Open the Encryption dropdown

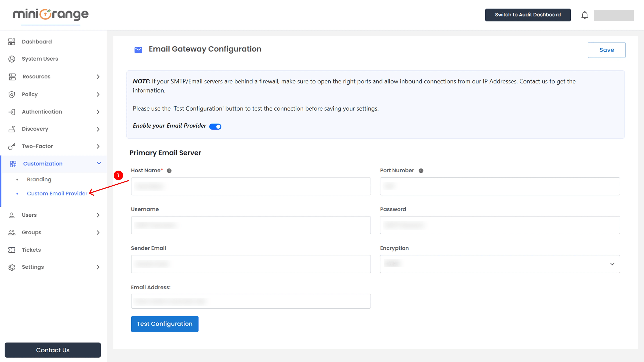click(612, 264)
